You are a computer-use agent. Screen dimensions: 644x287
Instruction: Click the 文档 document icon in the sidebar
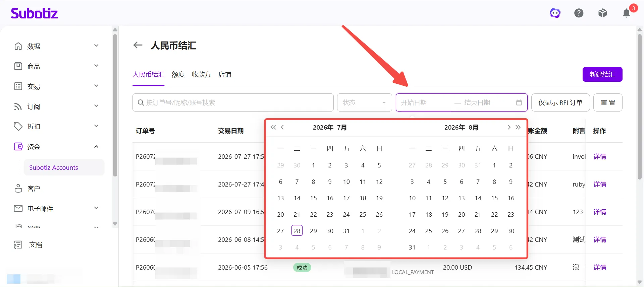click(18, 245)
